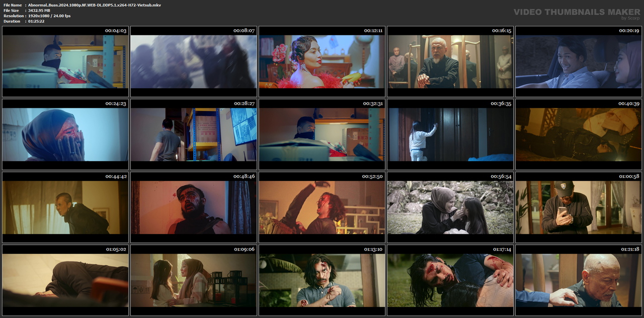
Task: Click the 00:40:39 timestamp label
Action: click(x=629, y=104)
